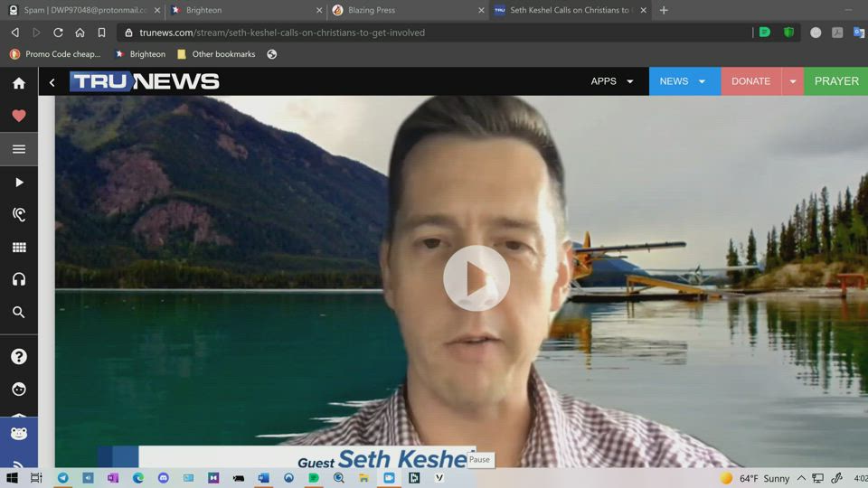The width and height of the screenshot is (868, 488).
Task: Click the Windows Start button
Action: tap(12, 478)
